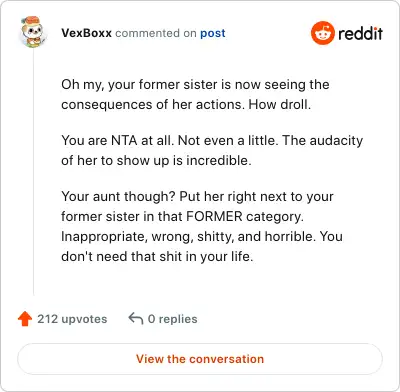Open the '0 replies' label
Screen dimensions: 400x392
172,319
